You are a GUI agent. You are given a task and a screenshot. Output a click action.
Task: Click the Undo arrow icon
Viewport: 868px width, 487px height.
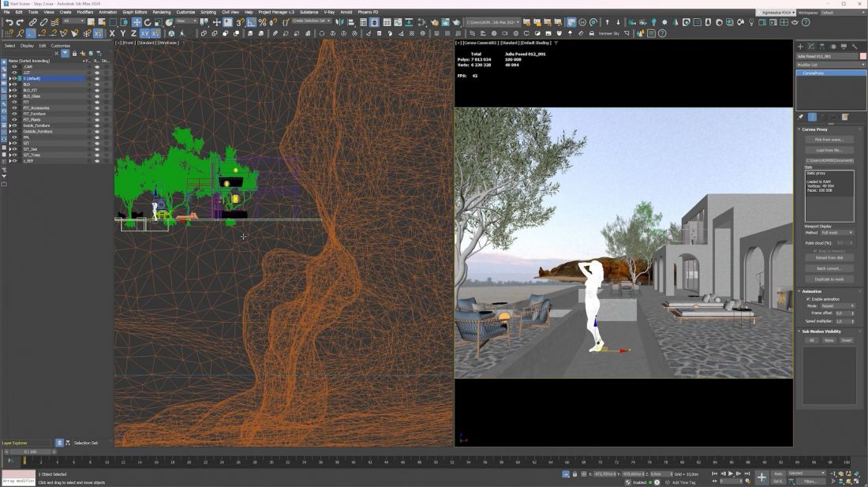pos(9,22)
